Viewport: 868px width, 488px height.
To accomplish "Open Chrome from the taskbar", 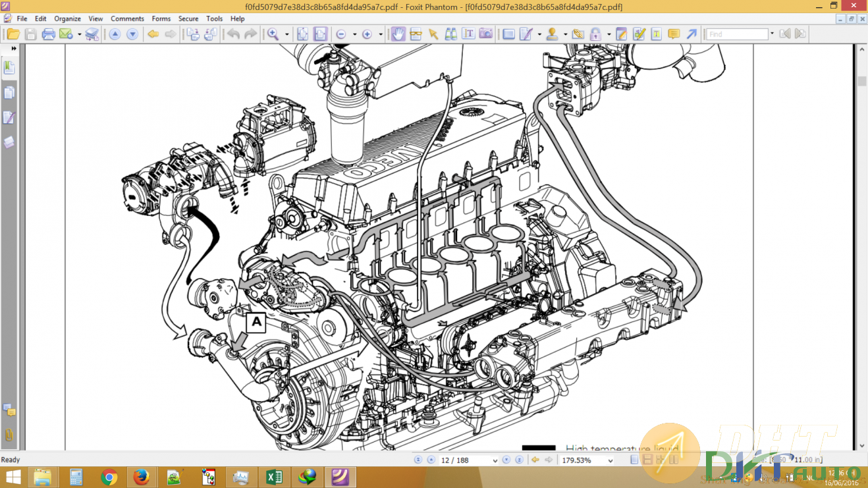I will (x=109, y=477).
